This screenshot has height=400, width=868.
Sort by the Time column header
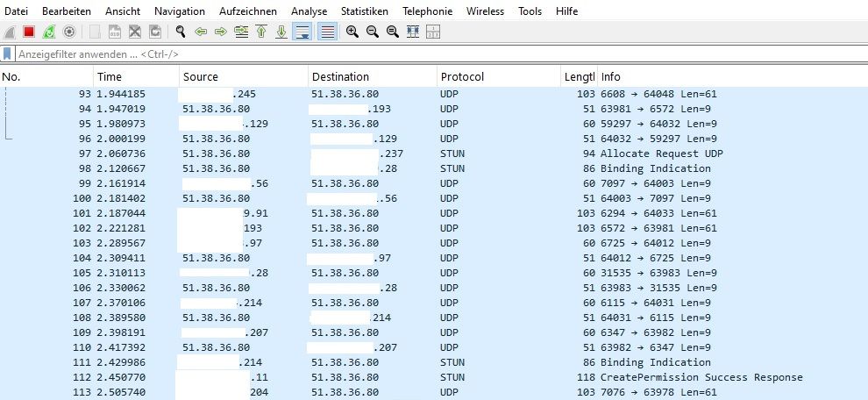pos(136,77)
